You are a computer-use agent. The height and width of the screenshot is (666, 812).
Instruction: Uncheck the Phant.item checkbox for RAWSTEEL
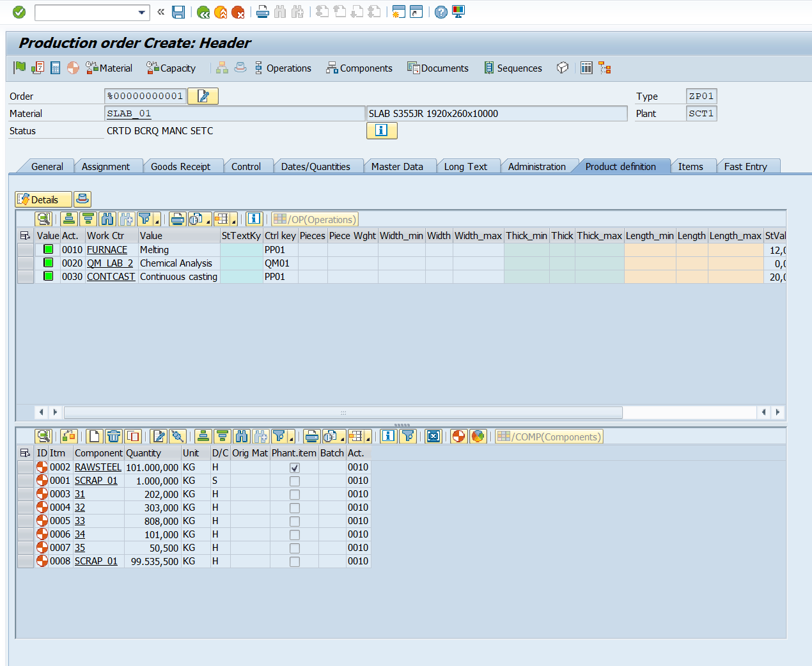(x=295, y=468)
